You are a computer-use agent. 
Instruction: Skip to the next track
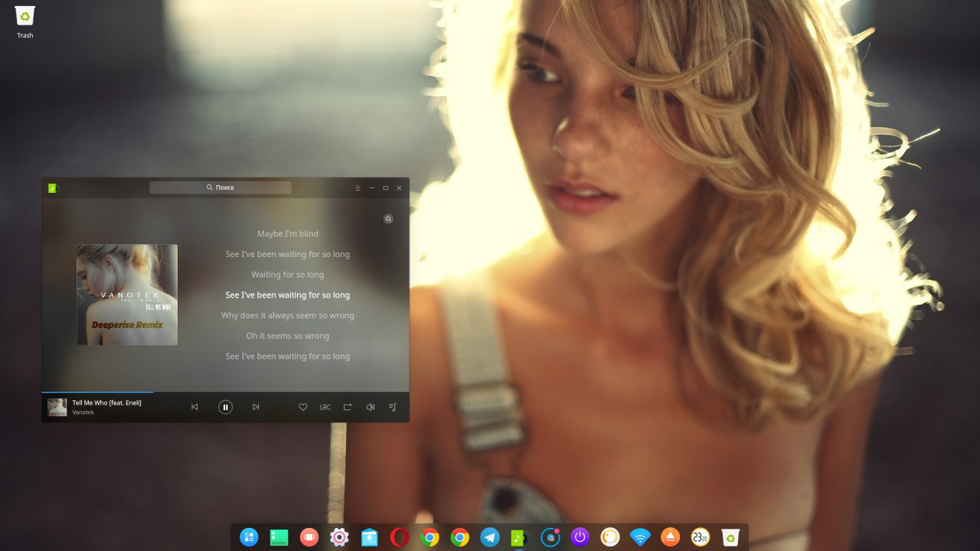256,407
